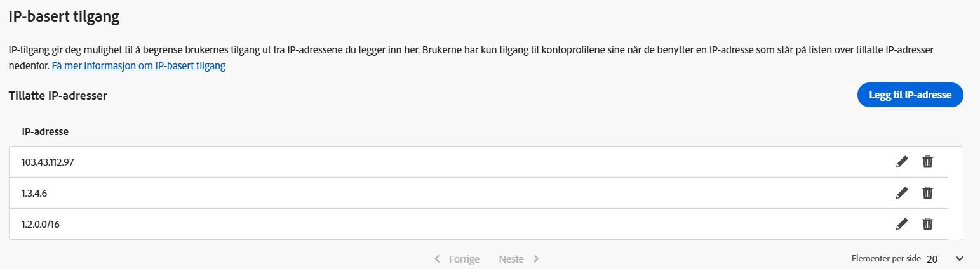This screenshot has height=269, width=980.
Task: Click the right chevron beside Neste
Action: pyautogui.click(x=536, y=259)
